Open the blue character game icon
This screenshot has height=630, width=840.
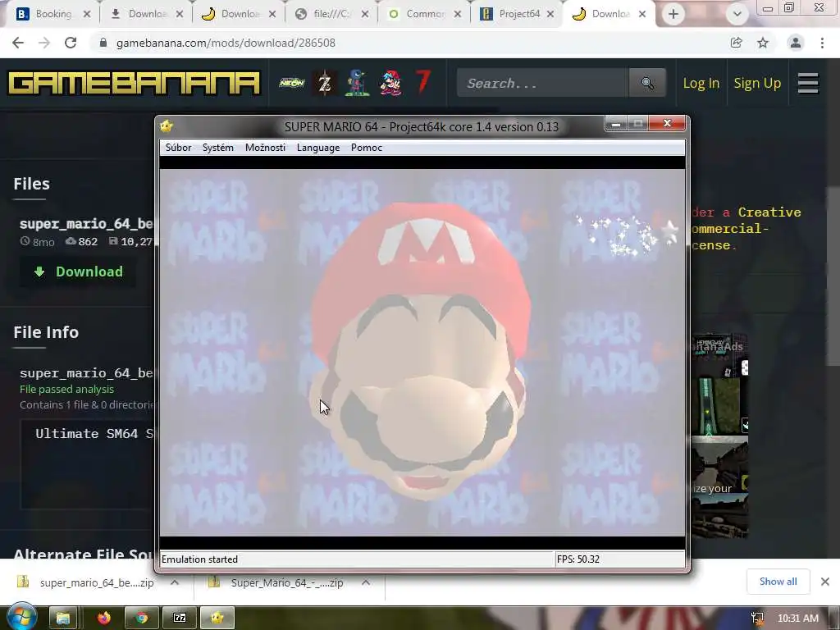tap(357, 83)
